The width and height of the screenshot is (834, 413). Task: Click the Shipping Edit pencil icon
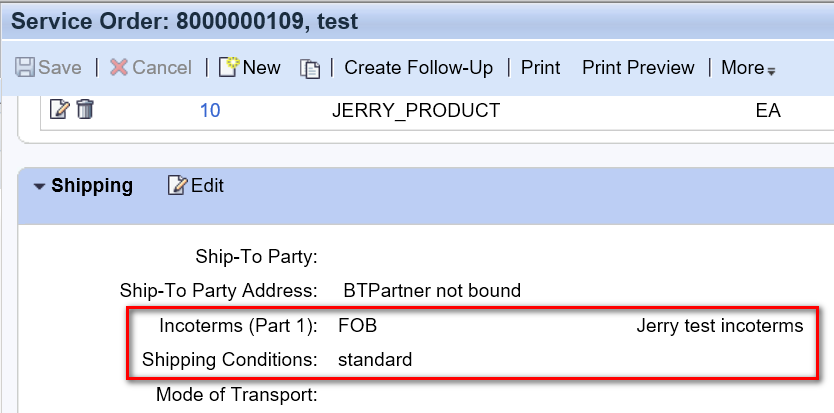point(178,185)
